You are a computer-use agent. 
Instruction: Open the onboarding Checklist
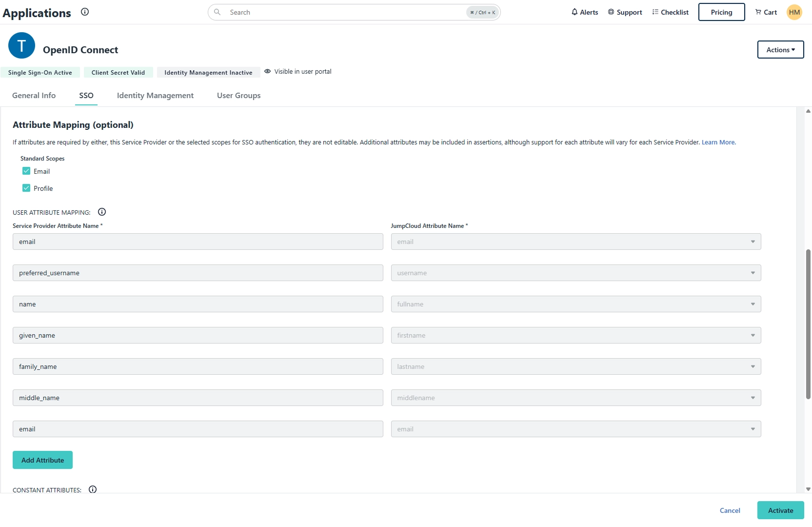tap(670, 12)
